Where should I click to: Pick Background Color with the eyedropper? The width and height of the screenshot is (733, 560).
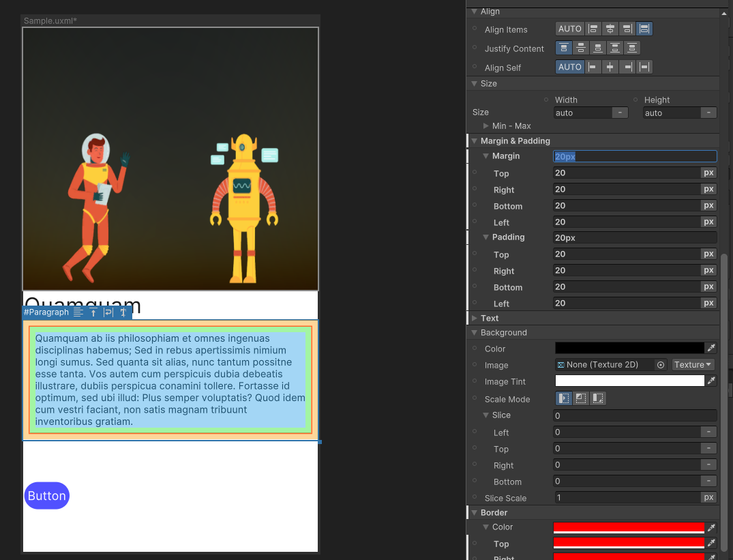(x=711, y=348)
